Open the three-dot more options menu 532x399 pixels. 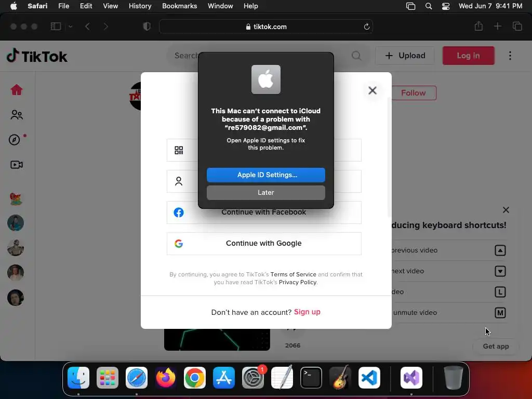510,56
